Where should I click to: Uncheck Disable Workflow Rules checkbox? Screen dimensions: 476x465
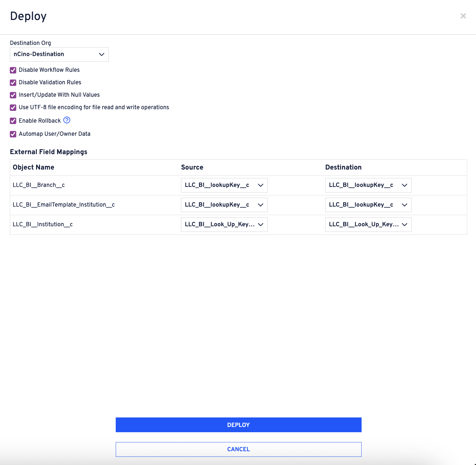tap(13, 70)
